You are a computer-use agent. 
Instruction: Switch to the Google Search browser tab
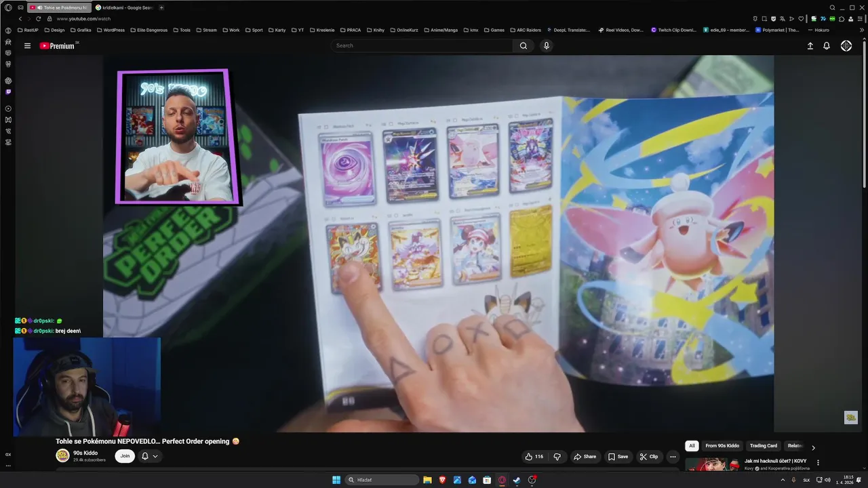(x=125, y=7)
